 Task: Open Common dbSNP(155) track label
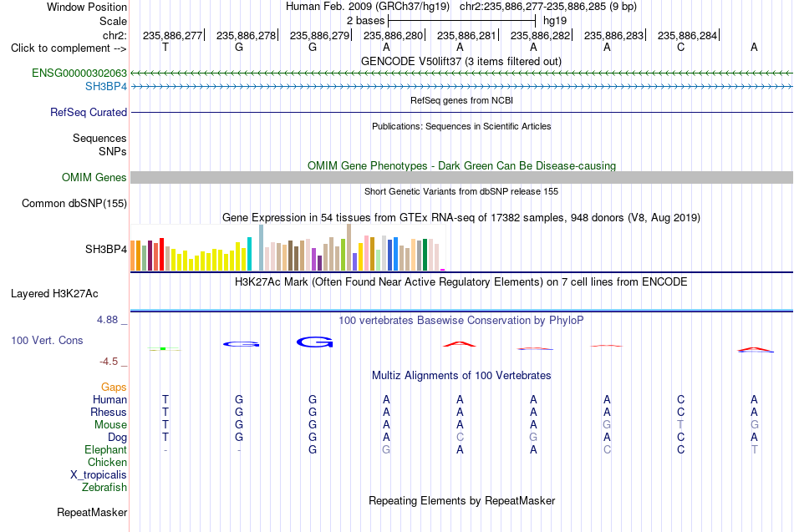tap(74, 204)
